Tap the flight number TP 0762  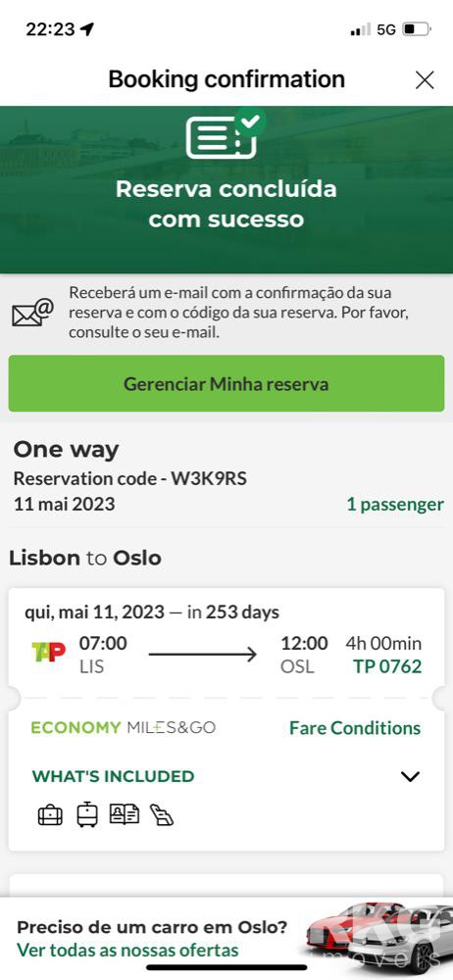pos(387,666)
